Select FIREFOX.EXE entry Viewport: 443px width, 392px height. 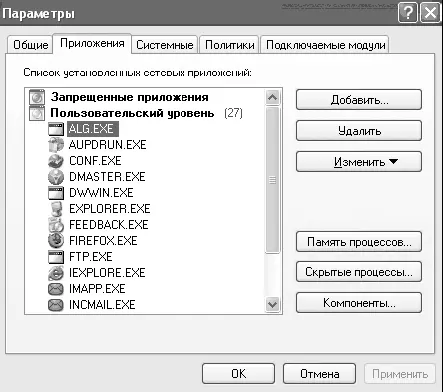point(103,241)
